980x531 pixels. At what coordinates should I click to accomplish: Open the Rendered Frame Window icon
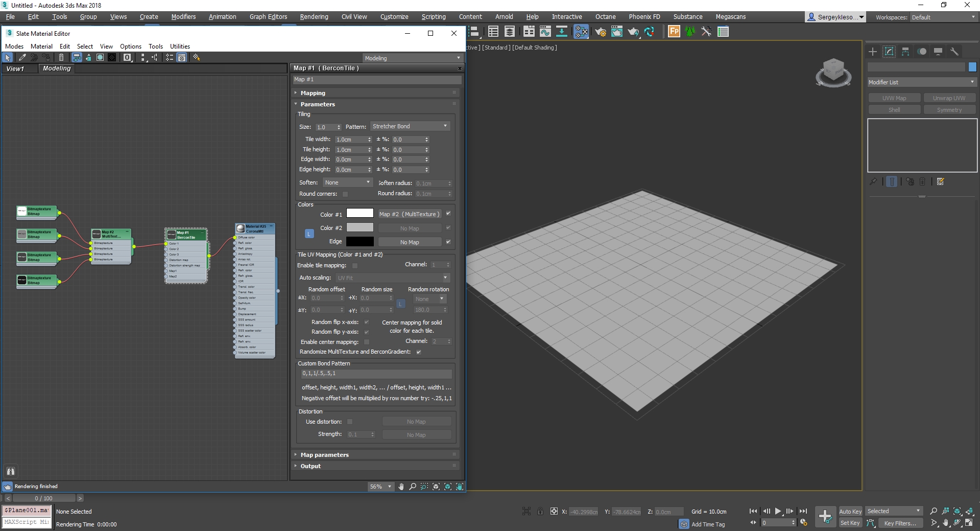click(617, 32)
